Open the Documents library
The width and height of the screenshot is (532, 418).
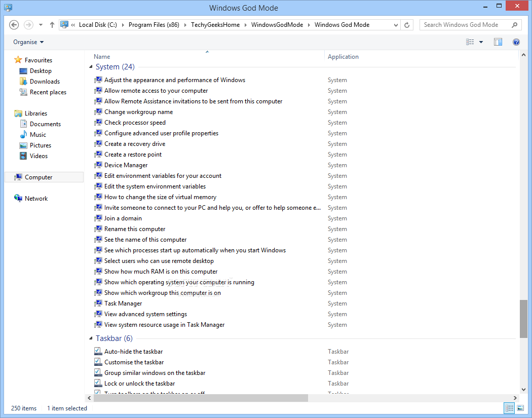[45, 124]
